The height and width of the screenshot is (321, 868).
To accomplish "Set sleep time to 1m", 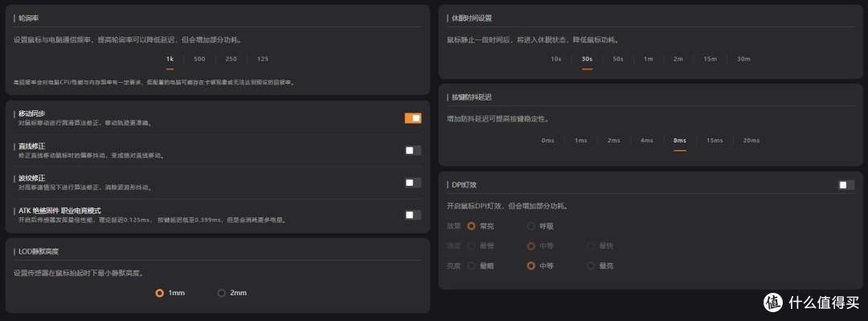I will click(649, 59).
